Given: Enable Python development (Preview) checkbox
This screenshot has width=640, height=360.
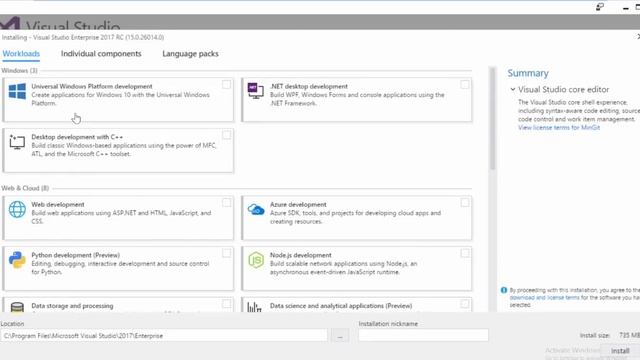Looking at the screenshot, I should (226, 253).
